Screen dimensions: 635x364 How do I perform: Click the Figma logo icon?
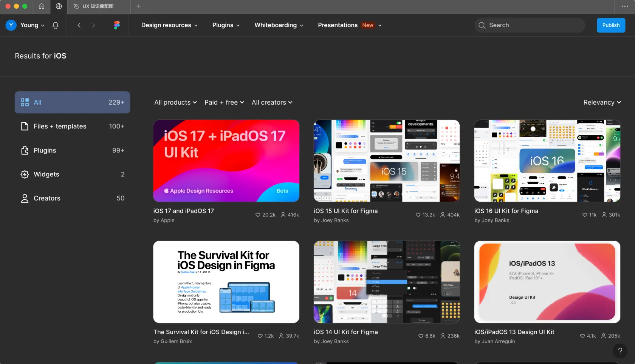[x=117, y=25]
